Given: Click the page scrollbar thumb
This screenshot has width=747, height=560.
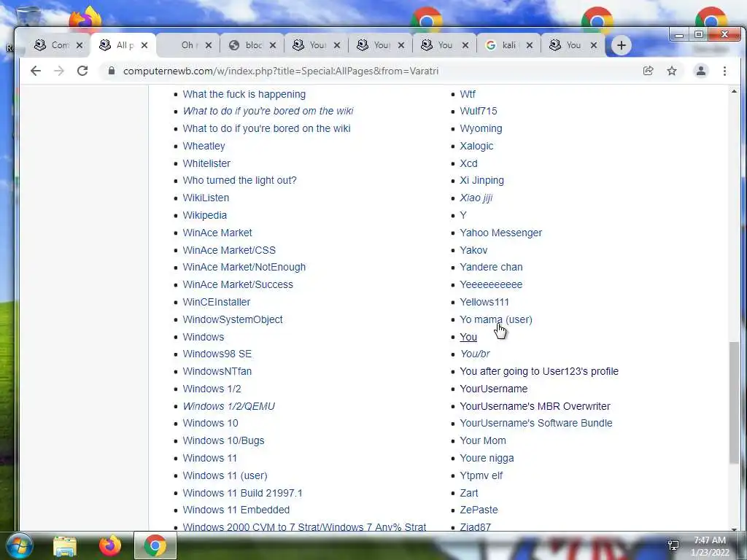Looking at the screenshot, I should click(x=734, y=402).
